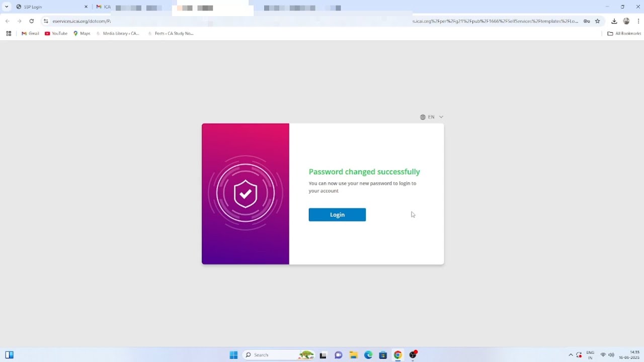The image size is (644, 362).
Task: Bookmark this page with the star
Action: [598, 21]
